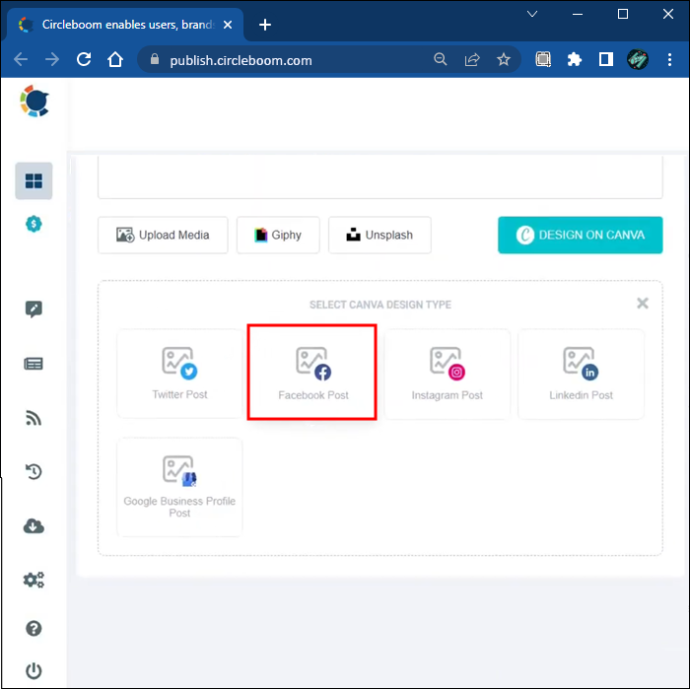Screen dimensions: 690x689
Task: Open the history clock sidebar icon
Action: pyautogui.click(x=33, y=472)
